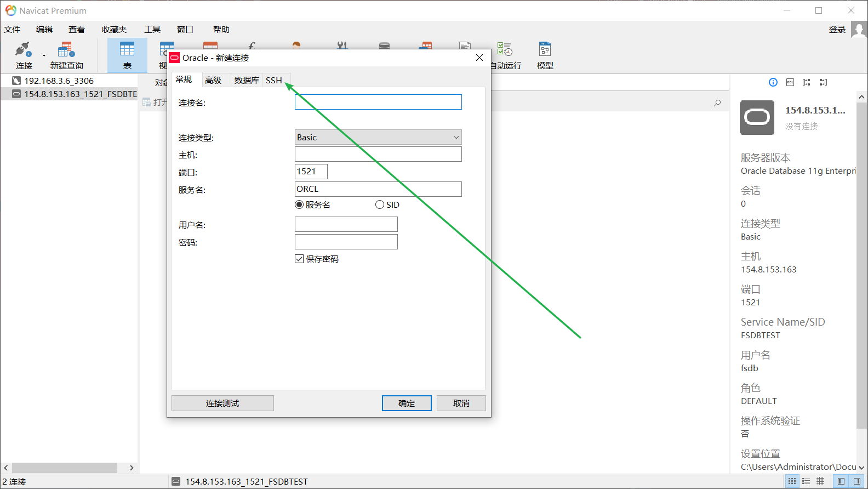Click the 连接名 input field
This screenshot has width=868, height=489.
[x=378, y=102]
